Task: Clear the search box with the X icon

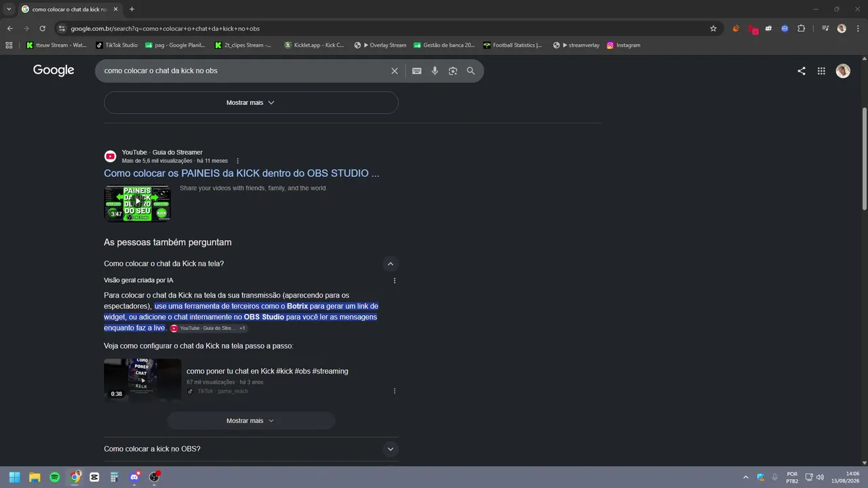Action: [x=395, y=71]
